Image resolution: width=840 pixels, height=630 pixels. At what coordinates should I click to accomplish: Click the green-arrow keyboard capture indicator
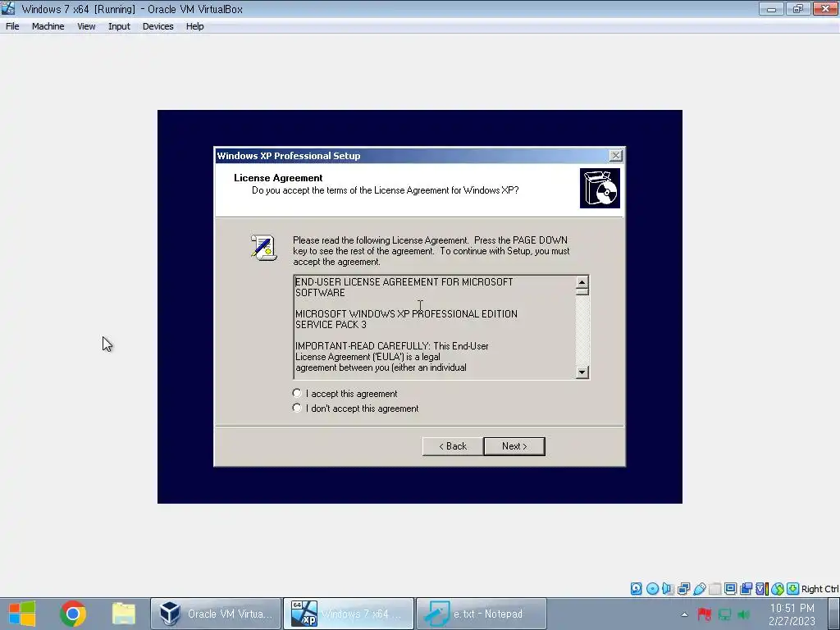pos(793,589)
